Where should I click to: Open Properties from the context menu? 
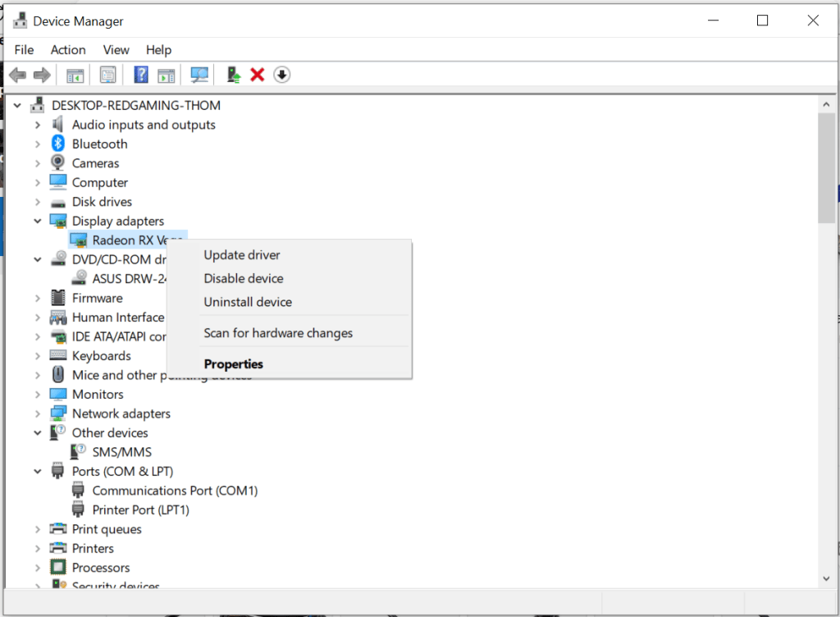coord(234,364)
